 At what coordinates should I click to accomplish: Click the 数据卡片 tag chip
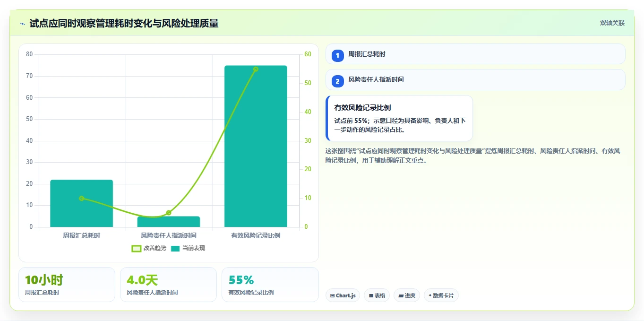441,295
